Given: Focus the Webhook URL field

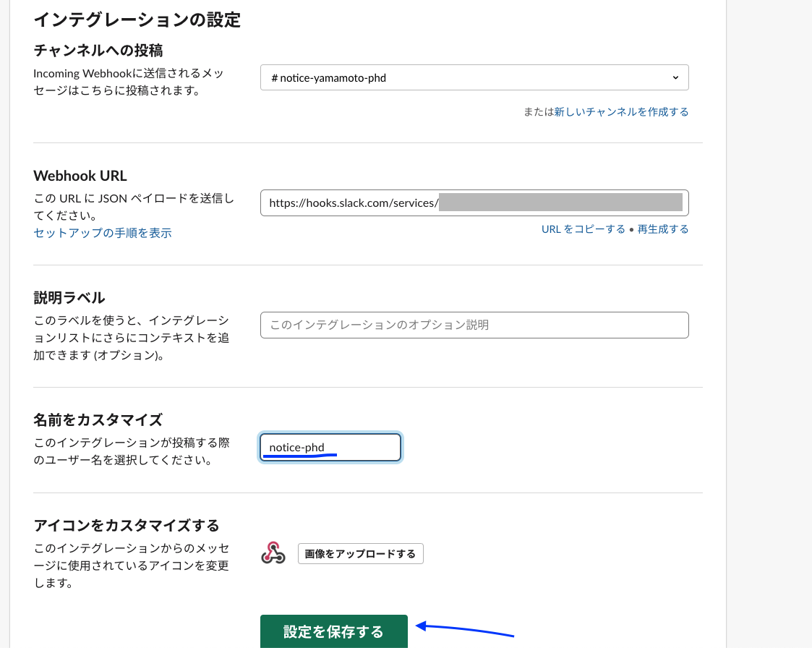Looking at the screenshot, I should click(474, 203).
